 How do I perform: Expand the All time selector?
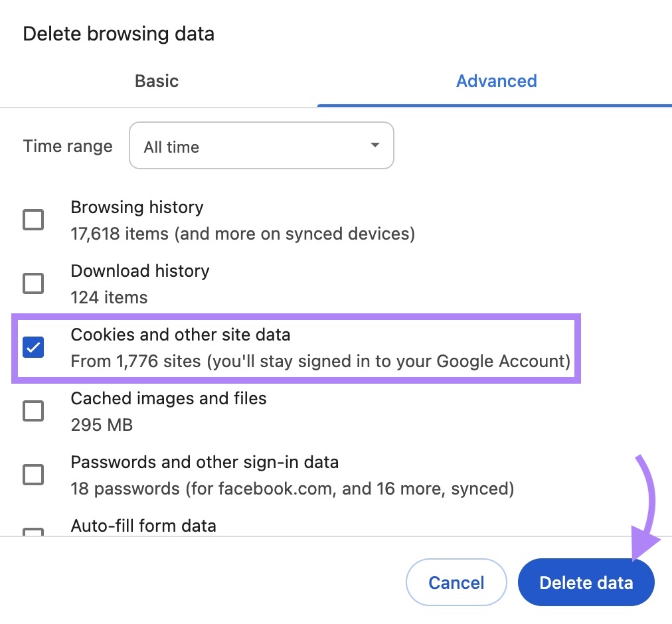[x=261, y=145]
